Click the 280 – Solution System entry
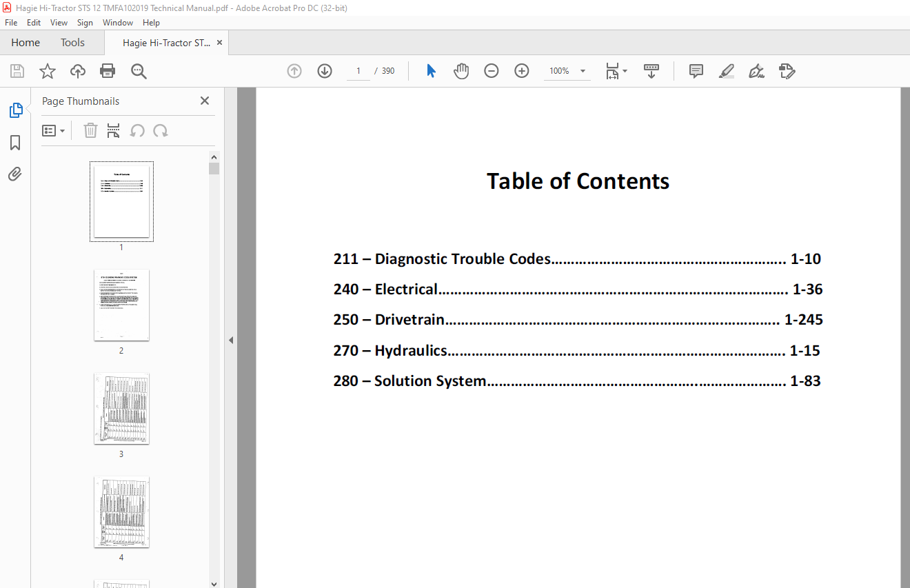 tap(577, 381)
